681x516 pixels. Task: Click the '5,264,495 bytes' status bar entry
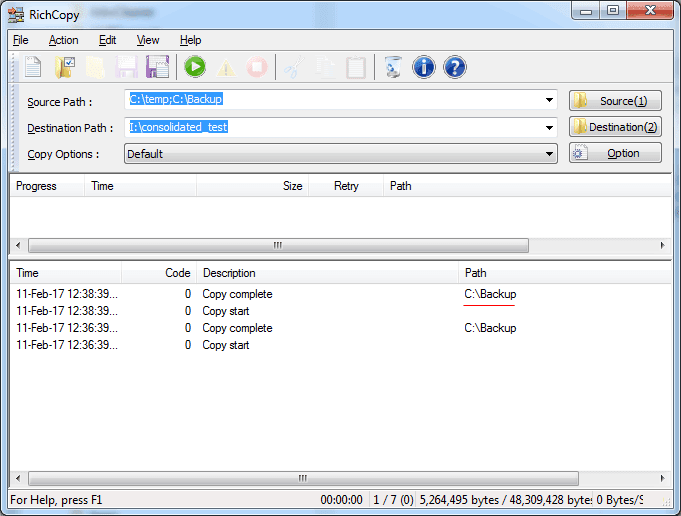[x=505, y=500]
